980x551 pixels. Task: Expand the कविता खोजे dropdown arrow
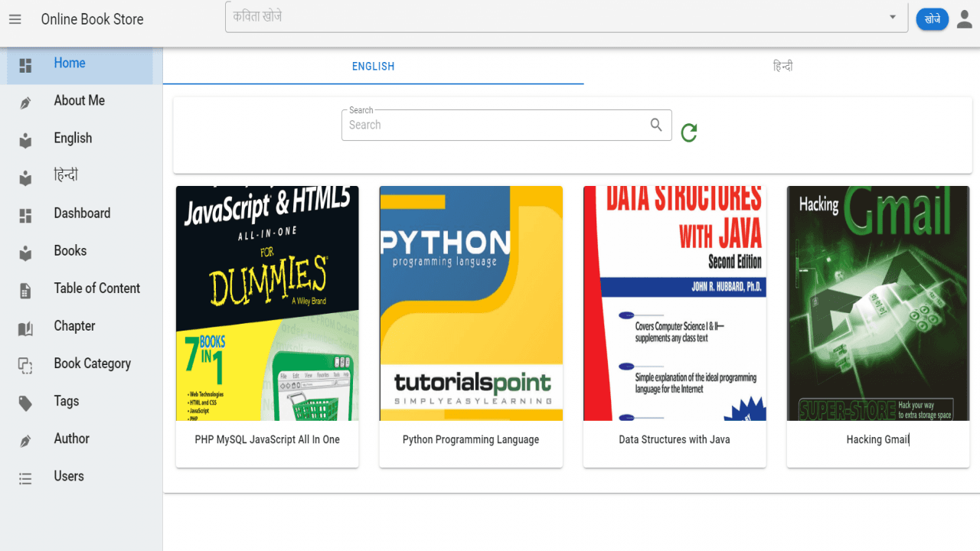tap(893, 17)
